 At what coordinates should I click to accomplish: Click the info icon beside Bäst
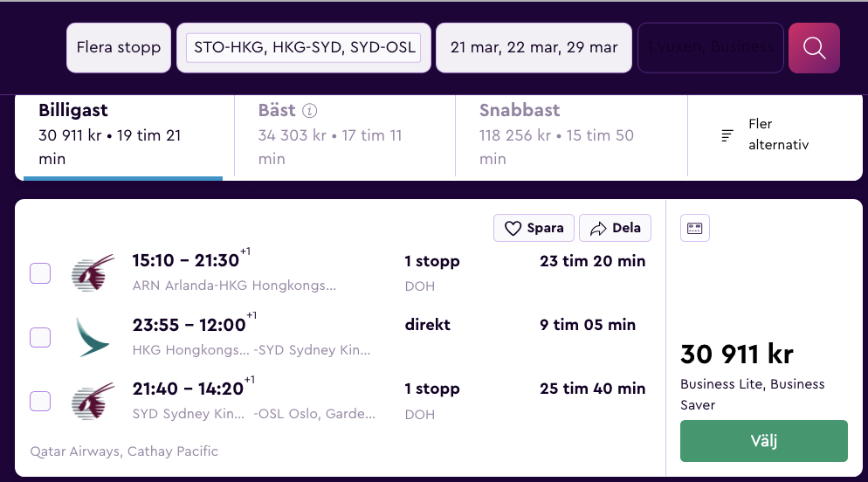(309, 111)
